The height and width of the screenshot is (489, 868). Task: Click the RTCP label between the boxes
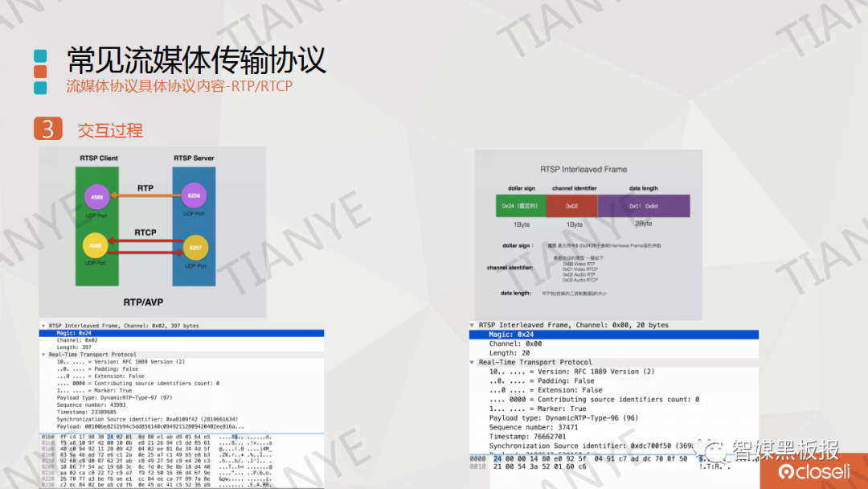coord(145,232)
